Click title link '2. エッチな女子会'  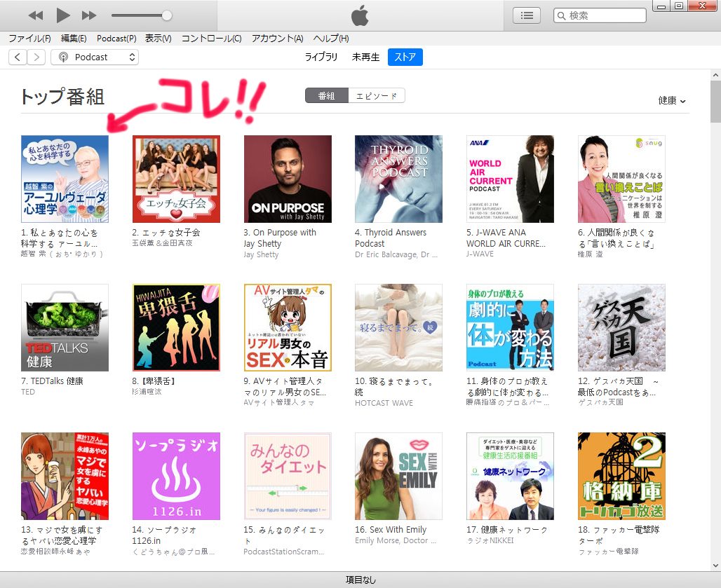coord(166,233)
